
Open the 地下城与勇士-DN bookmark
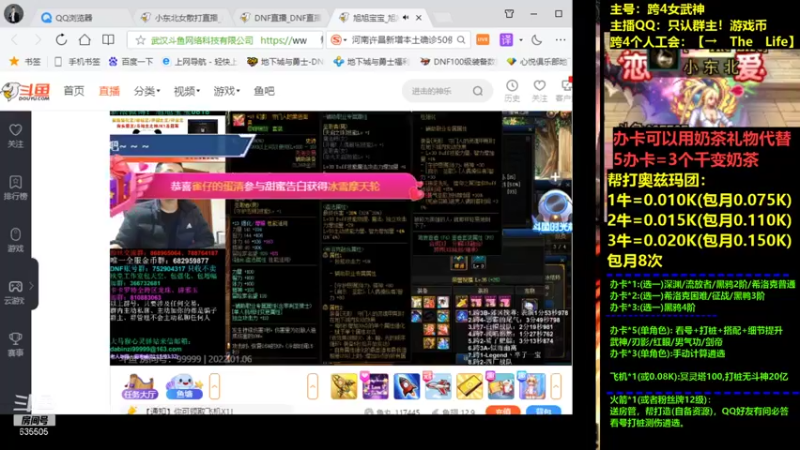coord(285,62)
